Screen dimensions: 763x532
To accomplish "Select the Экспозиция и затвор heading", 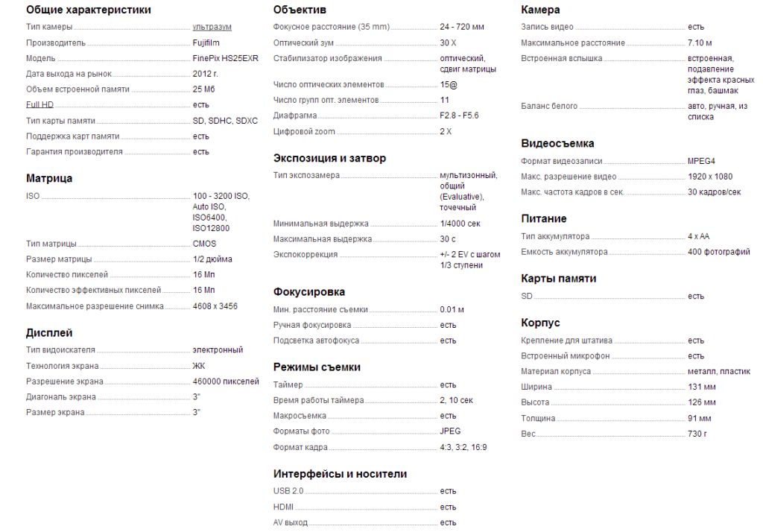I will pos(329,158).
